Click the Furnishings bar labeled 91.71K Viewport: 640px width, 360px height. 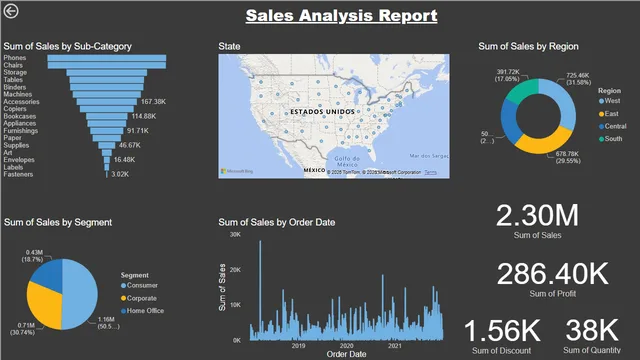107,131
